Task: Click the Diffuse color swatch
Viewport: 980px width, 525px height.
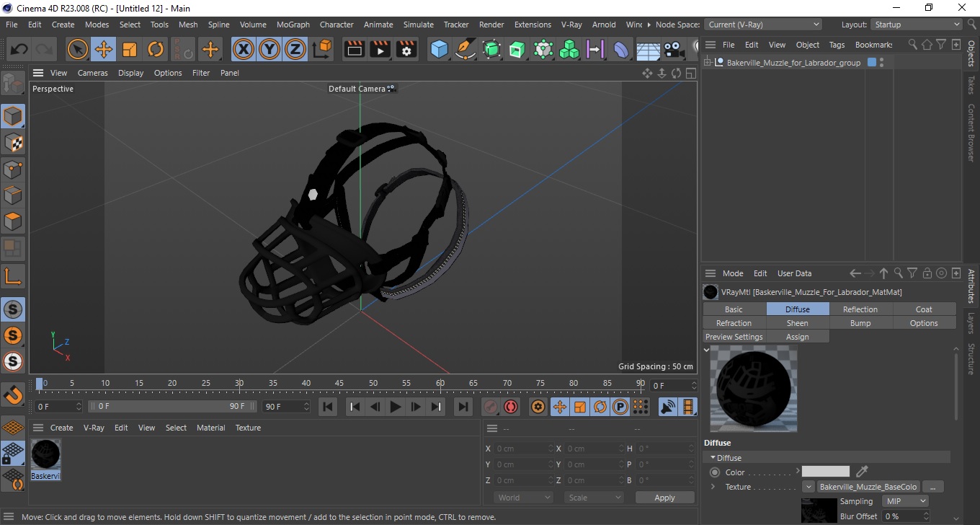Action: point(826,472)
